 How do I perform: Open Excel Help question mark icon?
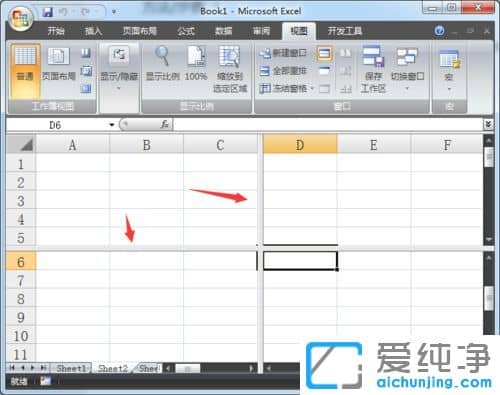439,31
